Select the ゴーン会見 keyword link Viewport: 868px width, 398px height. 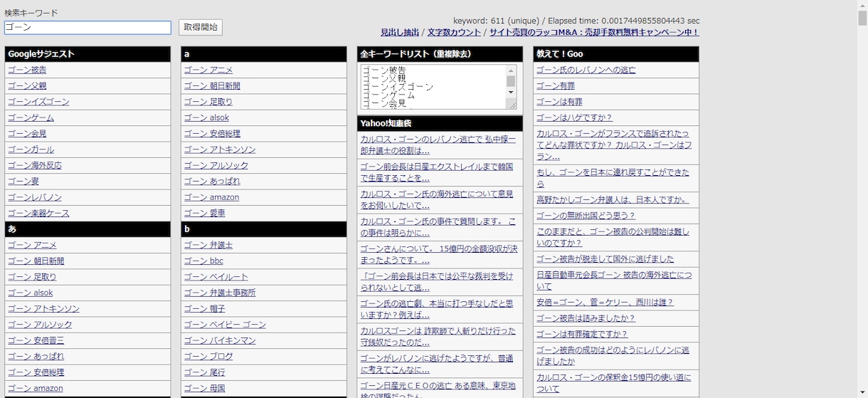[x=28, y=133]
